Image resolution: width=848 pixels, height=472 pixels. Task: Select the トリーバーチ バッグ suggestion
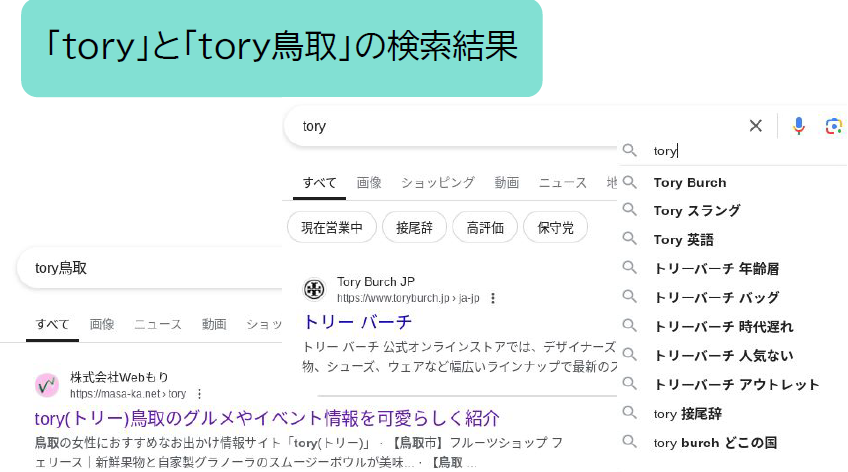pyautogui.click(x=716, y=297)
